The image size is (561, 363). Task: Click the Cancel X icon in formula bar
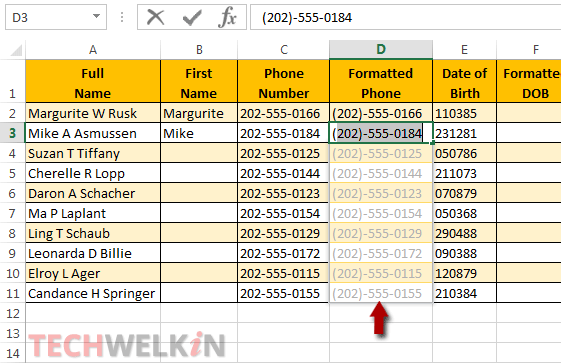156,17
